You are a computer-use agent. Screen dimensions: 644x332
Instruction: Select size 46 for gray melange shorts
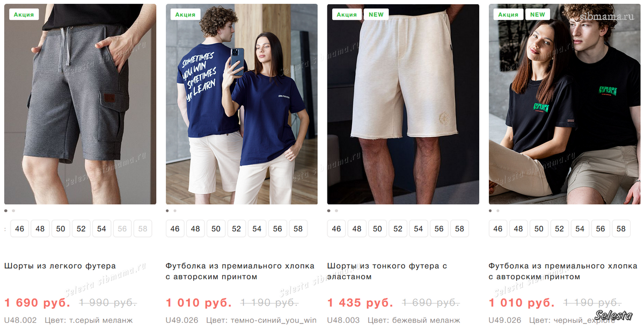(x=20, y=228)
